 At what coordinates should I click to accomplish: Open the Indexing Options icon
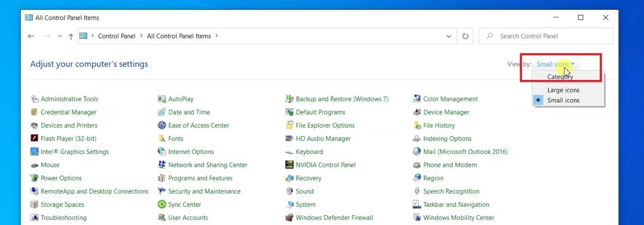pos(417,138)
